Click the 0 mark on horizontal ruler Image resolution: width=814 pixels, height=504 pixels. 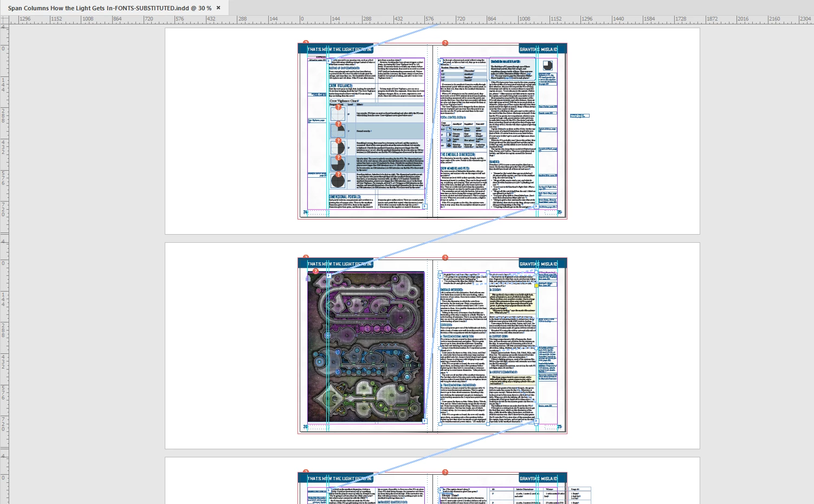click(302, 19)
